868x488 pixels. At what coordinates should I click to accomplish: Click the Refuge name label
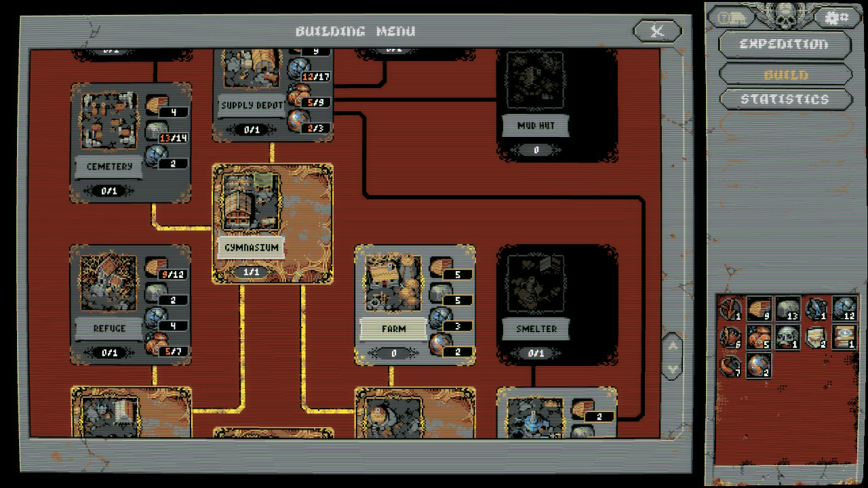109,329
